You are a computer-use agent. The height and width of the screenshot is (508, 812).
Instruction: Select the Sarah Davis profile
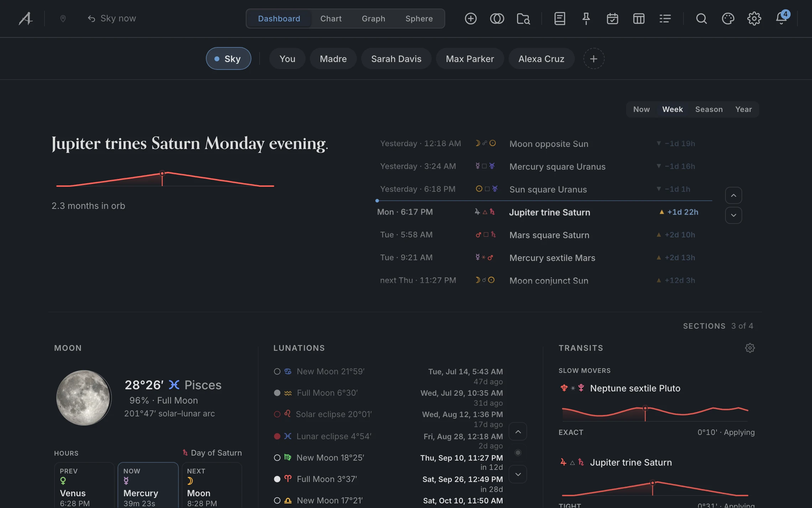click(x=396, y=58)
